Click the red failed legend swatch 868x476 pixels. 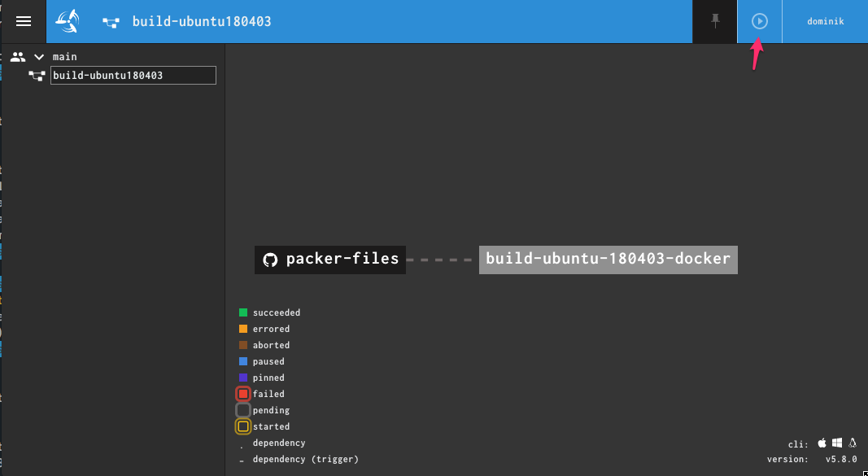click(x=243, y=394)
